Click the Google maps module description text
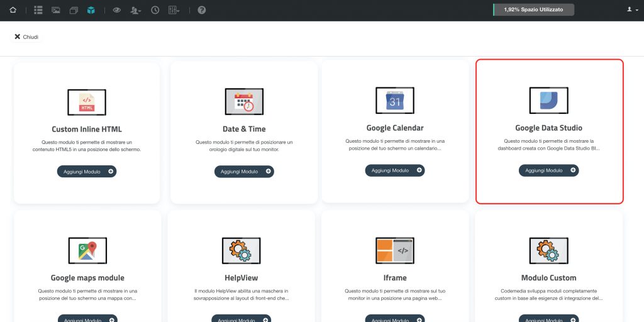The width and height of the screenshot is (644, 322). pos(87,294)
